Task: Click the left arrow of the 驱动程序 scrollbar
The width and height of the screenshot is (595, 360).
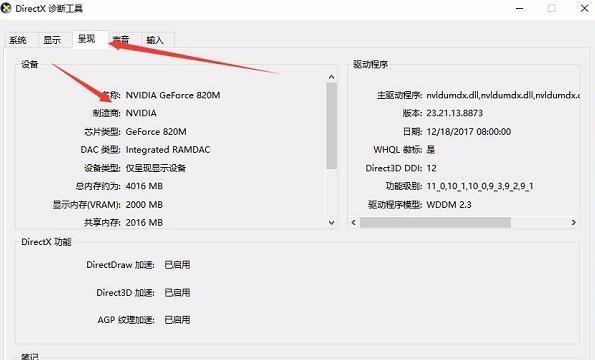Action: (x=354, y=222)
